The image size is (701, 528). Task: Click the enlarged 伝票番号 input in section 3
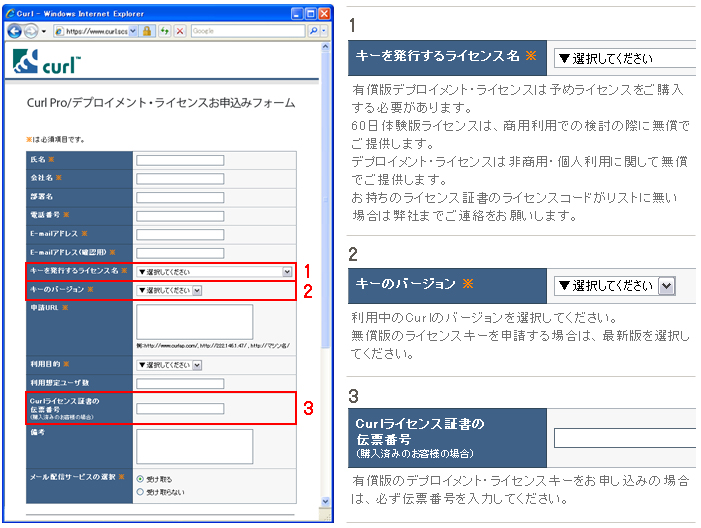click(x=625, y=438)
